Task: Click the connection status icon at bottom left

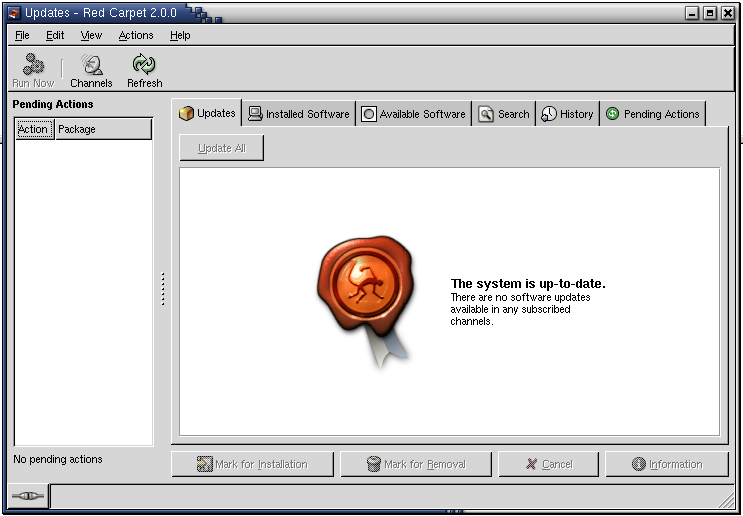Action: [x=28, y=496]
